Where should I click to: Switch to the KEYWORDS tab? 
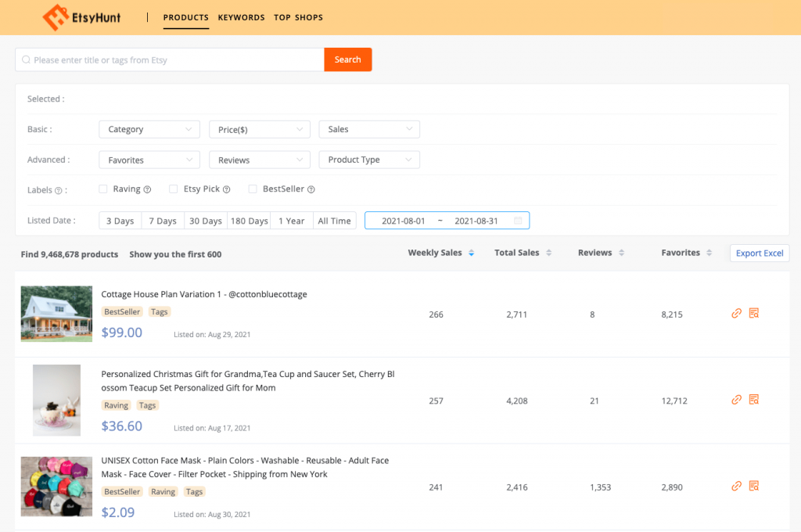click(241, 17)
